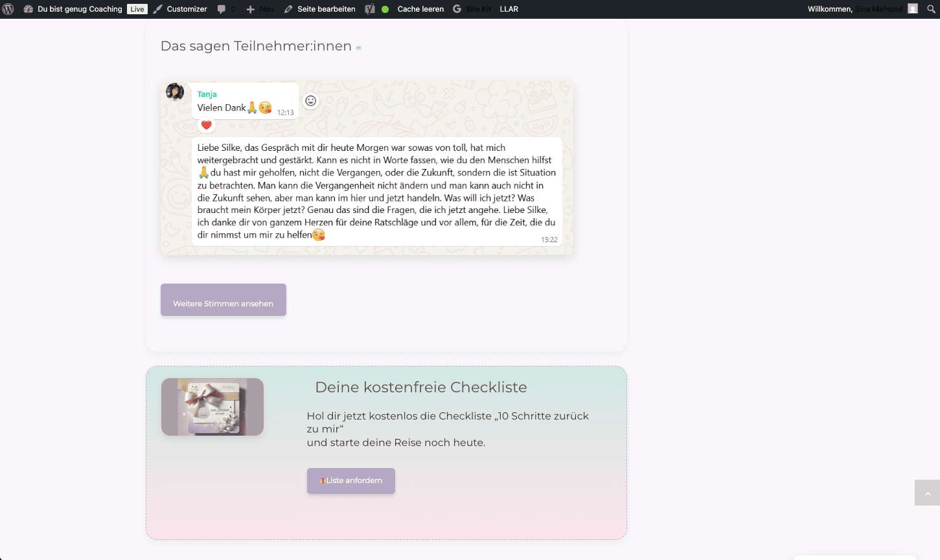Click Cache leeren
Viewport: 940px width, 560px height.
point(420,9)
